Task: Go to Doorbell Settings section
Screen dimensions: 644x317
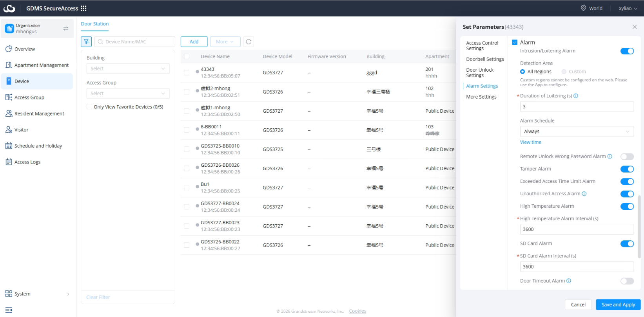Action: (485, 59)
